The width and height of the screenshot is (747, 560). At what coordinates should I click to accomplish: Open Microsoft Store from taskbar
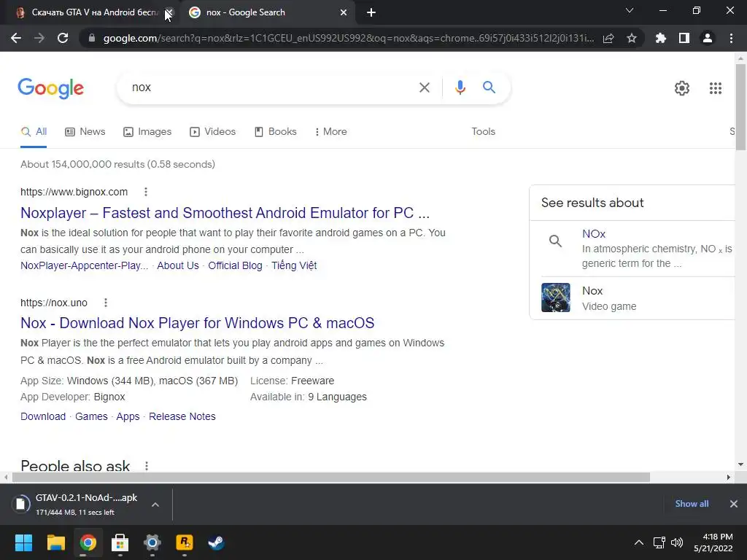[120, 542]
